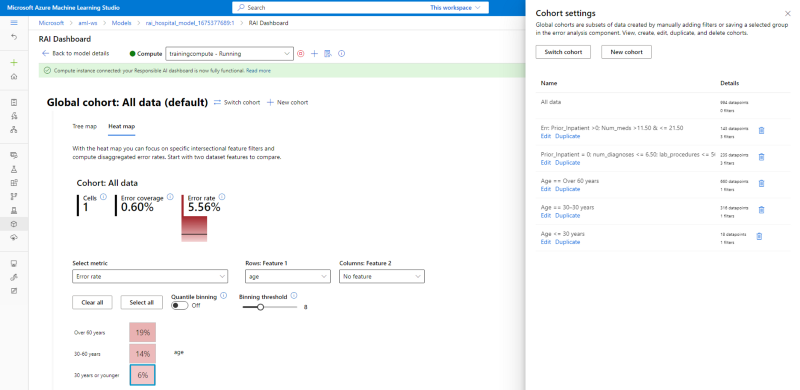Click the All data cohort row name
This screenshot has width=800, height=390.
(x=551, y=102)
